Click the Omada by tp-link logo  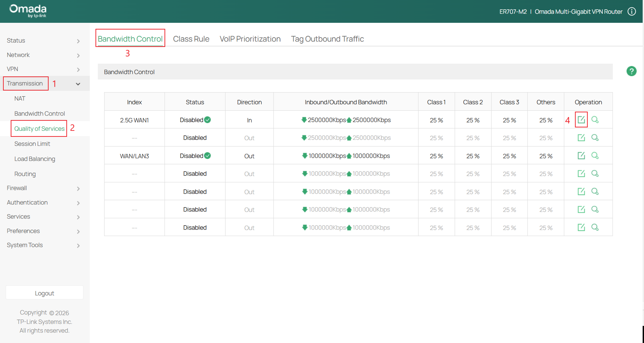pos(28,11)
